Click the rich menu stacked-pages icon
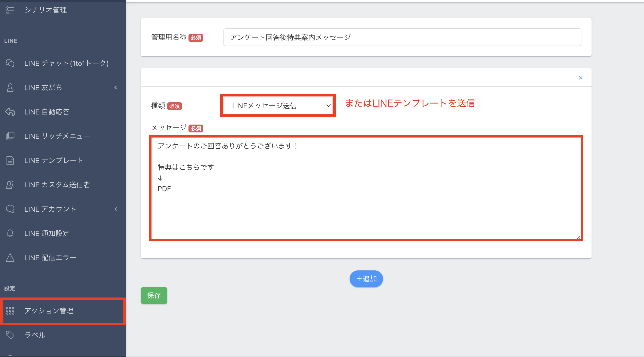The width and height of the screenshot is (644, 357). point(10,136)
